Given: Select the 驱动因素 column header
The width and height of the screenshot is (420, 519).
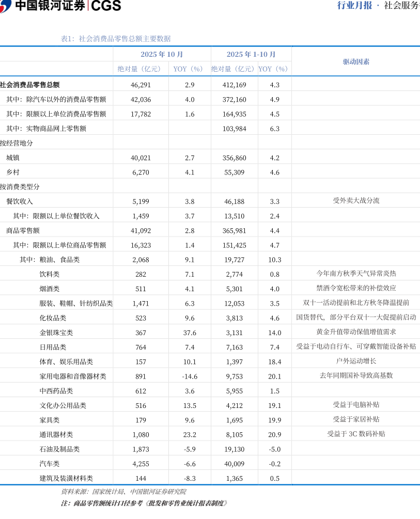Looking at the screenshot, I should click(x=356, y=61).
